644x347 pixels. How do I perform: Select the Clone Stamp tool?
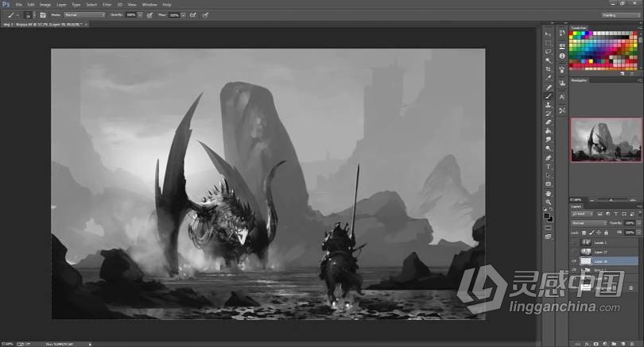tap(548, 105)
